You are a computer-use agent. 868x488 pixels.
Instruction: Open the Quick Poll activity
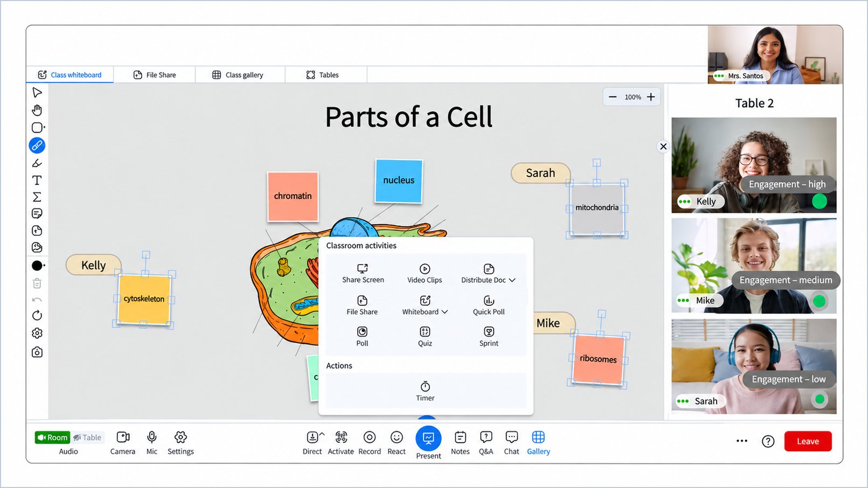489,305
